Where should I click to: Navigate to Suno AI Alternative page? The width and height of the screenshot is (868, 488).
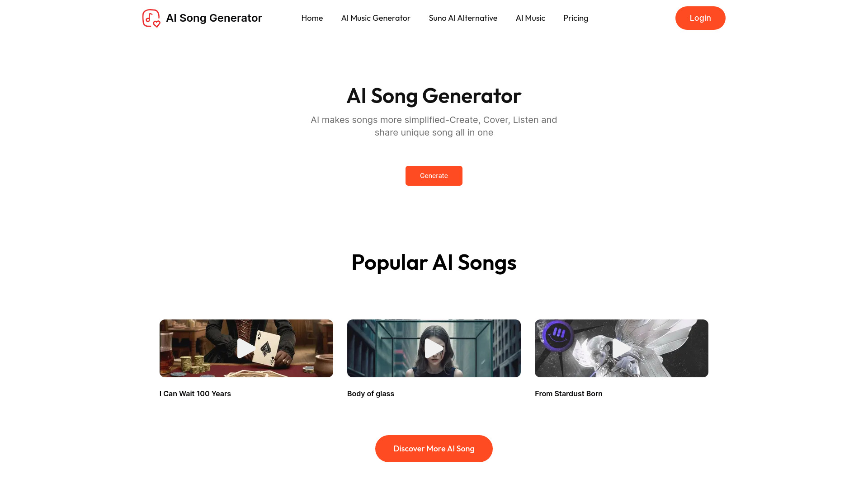pos(462,18)
